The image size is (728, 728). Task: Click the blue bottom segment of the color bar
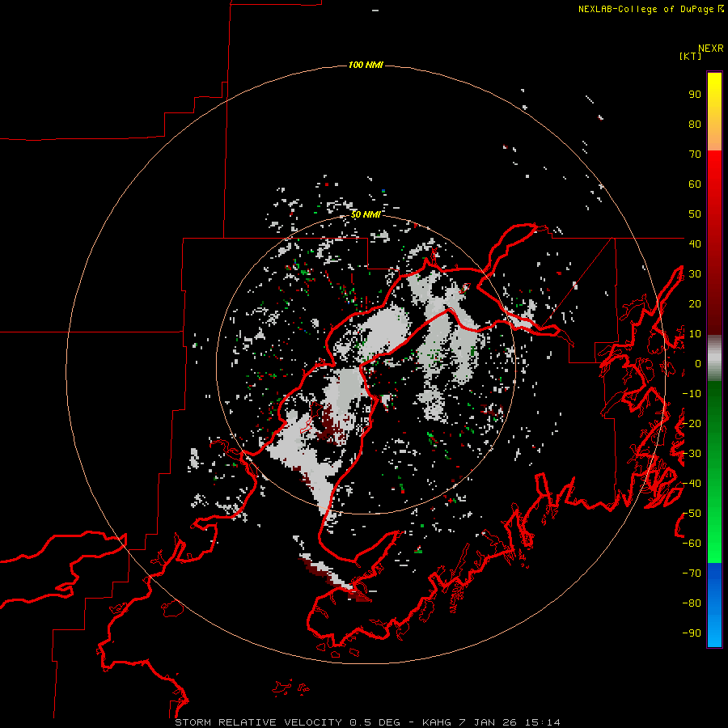click(x=714, y=605)
